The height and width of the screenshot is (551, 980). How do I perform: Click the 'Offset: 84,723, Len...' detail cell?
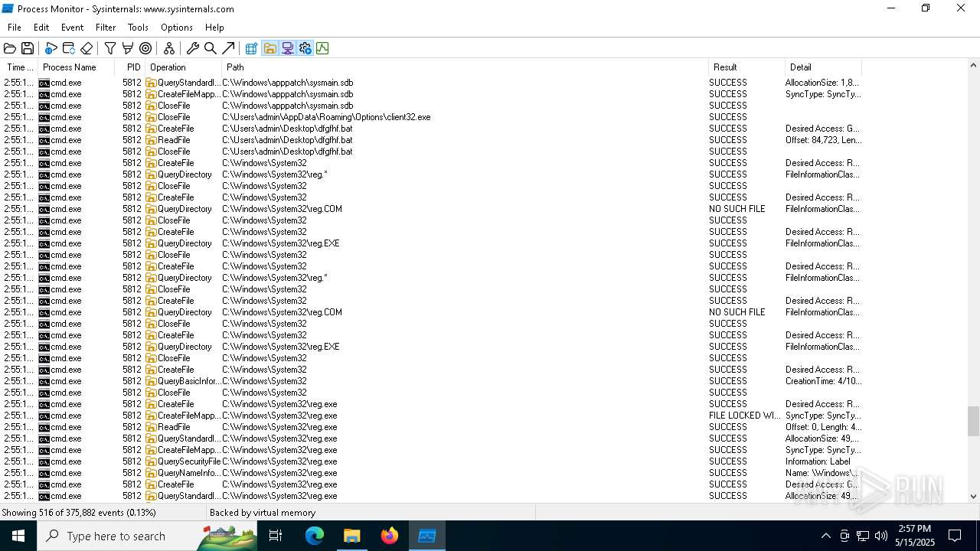pyautogui.click(x=823, y=140)
